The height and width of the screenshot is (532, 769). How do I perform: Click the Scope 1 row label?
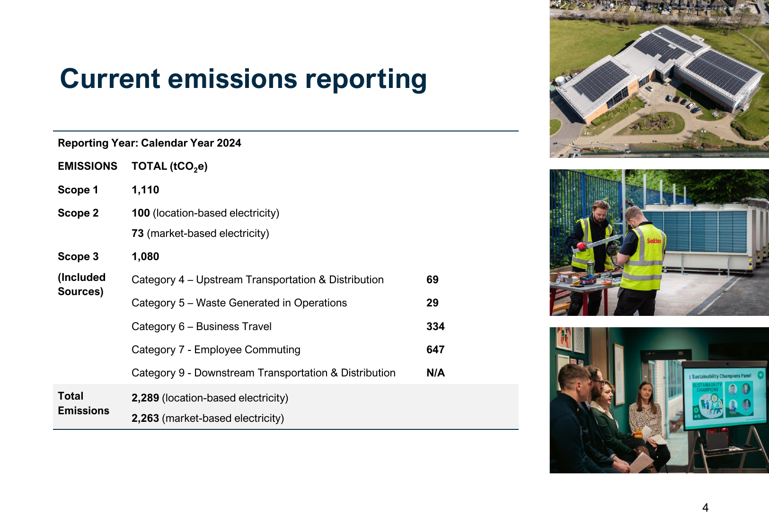pos(78,190)
